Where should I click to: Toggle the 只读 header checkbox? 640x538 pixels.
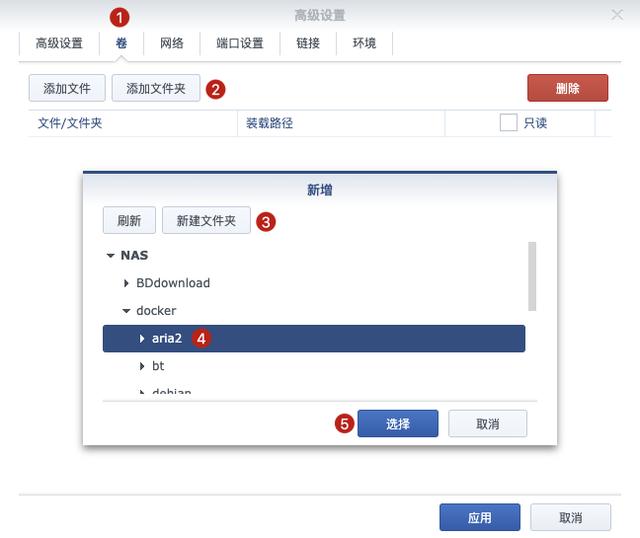point(508,122)
